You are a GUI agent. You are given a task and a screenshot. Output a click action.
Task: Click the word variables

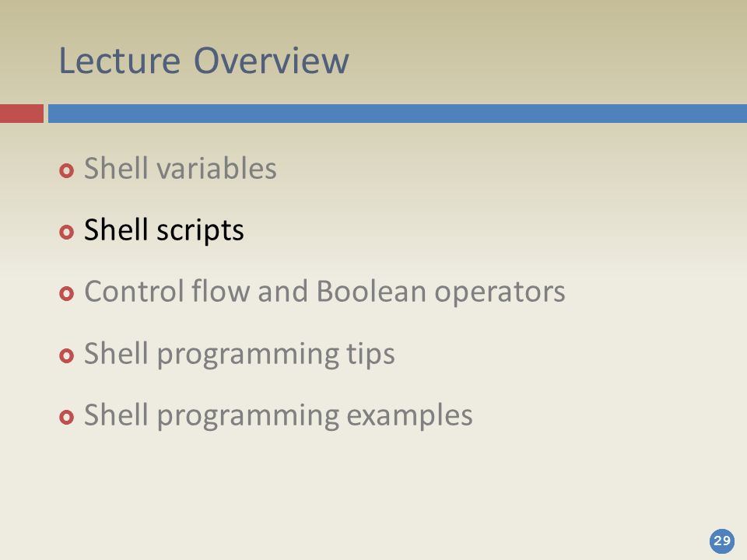(217, 168)
